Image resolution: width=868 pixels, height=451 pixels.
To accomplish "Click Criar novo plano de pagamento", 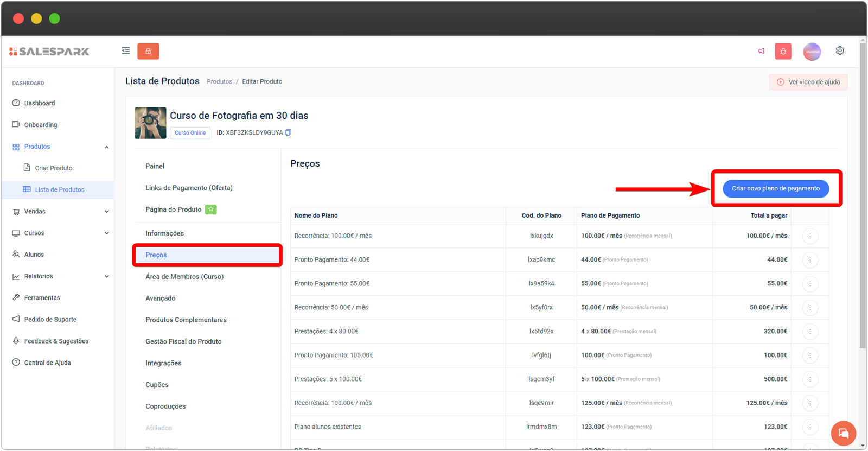I will [x=775, y=189].
